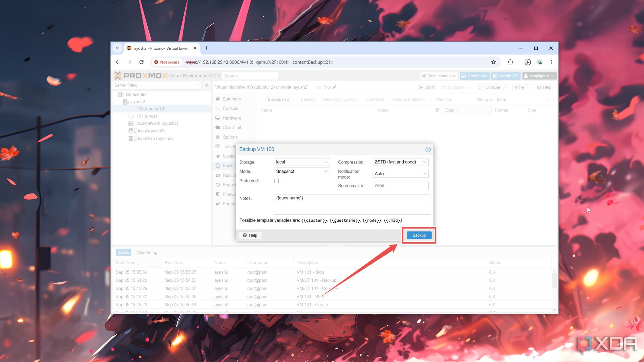Image resolution: width=644 pixels, height=362 pixels.
Task: Switch to the Tasks tab at bottom
Action: click(x=123, y=252)
